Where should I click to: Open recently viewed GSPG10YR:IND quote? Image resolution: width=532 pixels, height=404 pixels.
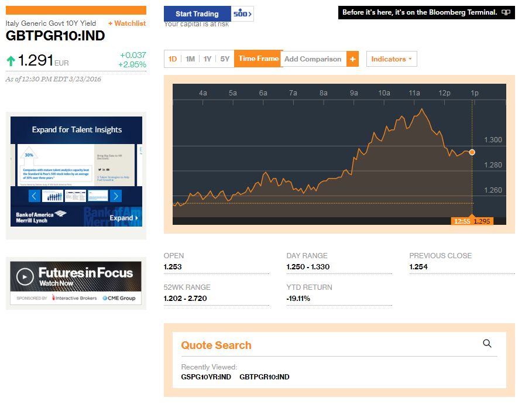(206, 377)
